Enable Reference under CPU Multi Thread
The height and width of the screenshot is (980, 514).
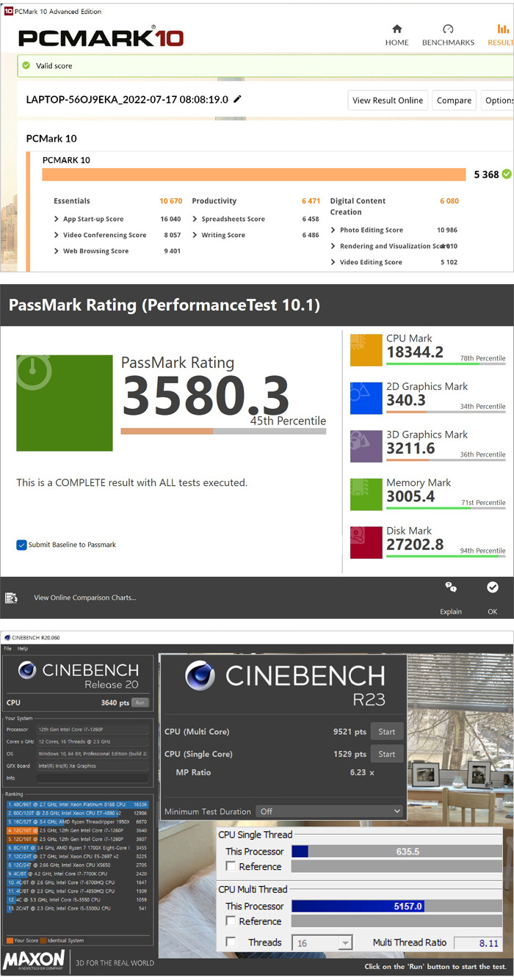231,921
